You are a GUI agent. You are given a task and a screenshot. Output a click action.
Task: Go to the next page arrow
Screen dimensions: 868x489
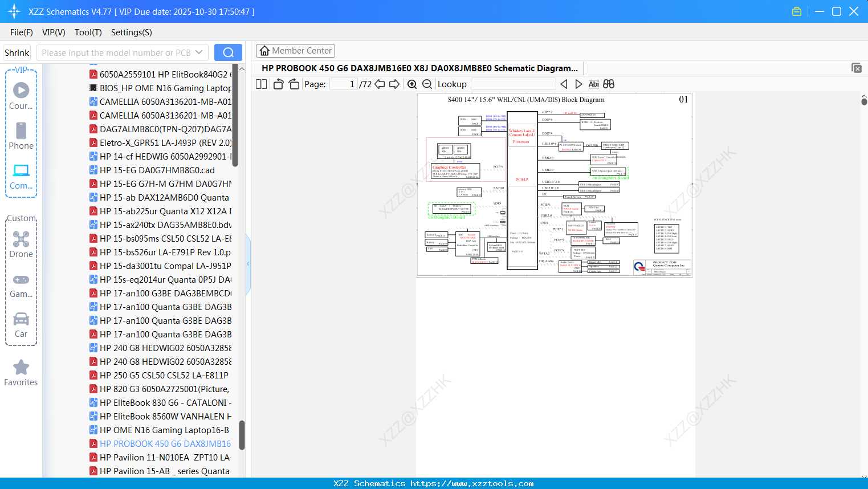(394, 84)
